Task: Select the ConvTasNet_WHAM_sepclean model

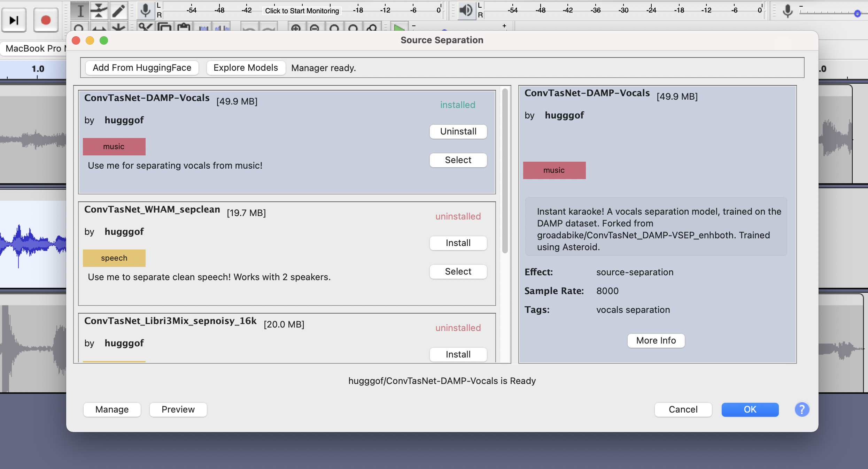Action: [458, 271]
